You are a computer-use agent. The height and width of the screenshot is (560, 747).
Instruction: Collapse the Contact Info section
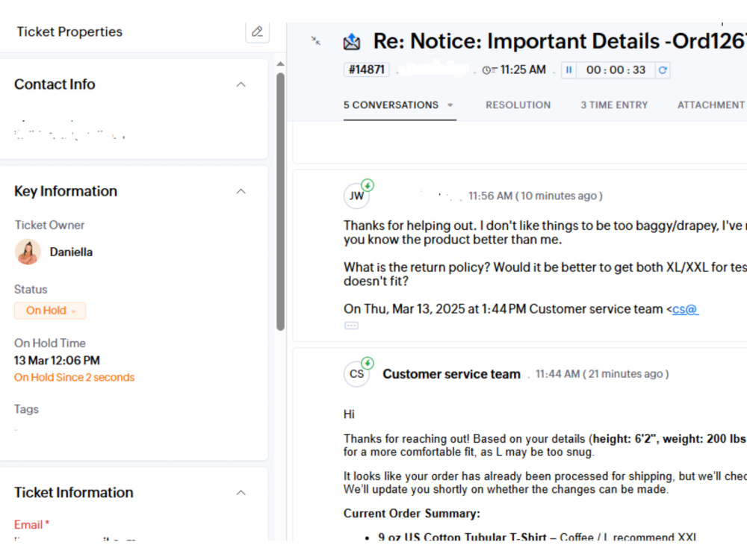coord(241,85)
